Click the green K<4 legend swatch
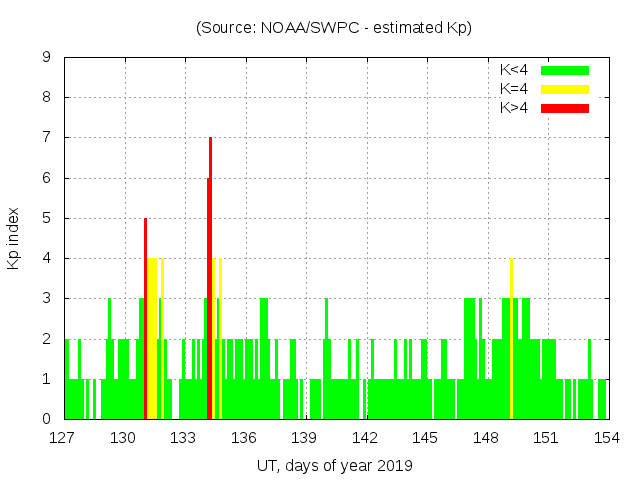The width and height of the screenshot is (640, 480). coord(565,70)
